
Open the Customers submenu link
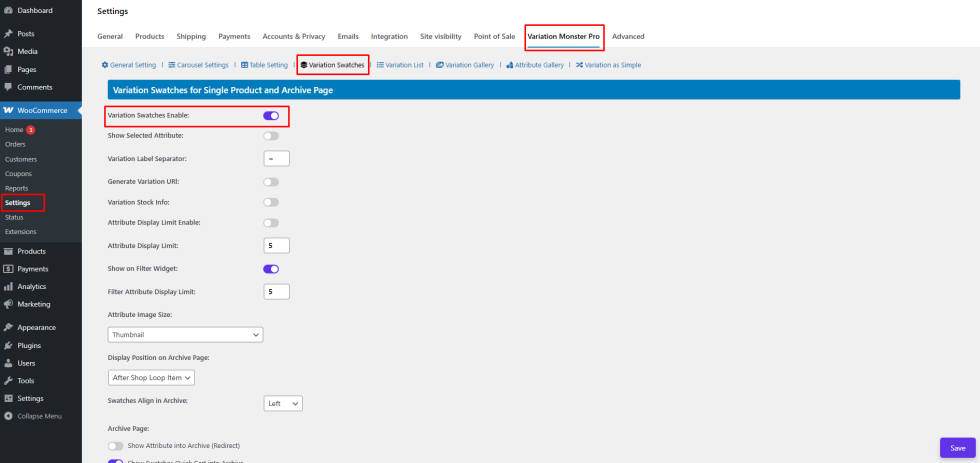click(21, 159)
